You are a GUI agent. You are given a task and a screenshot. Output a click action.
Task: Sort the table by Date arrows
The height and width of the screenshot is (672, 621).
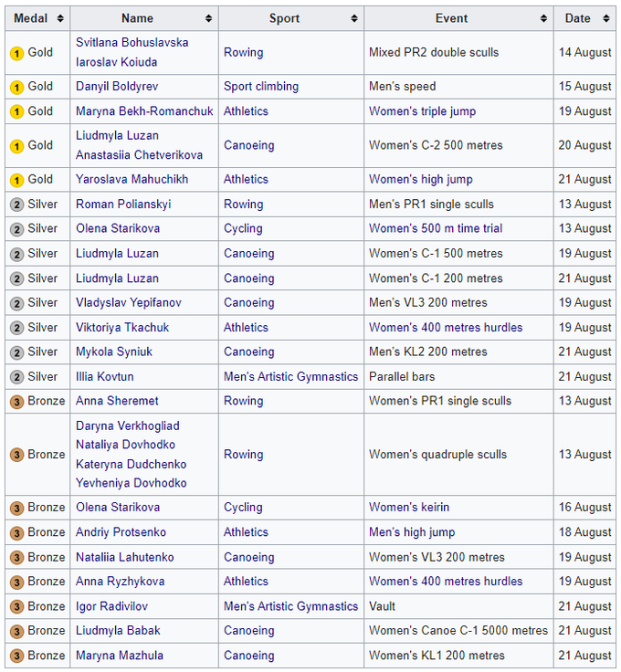coord(606,18)
